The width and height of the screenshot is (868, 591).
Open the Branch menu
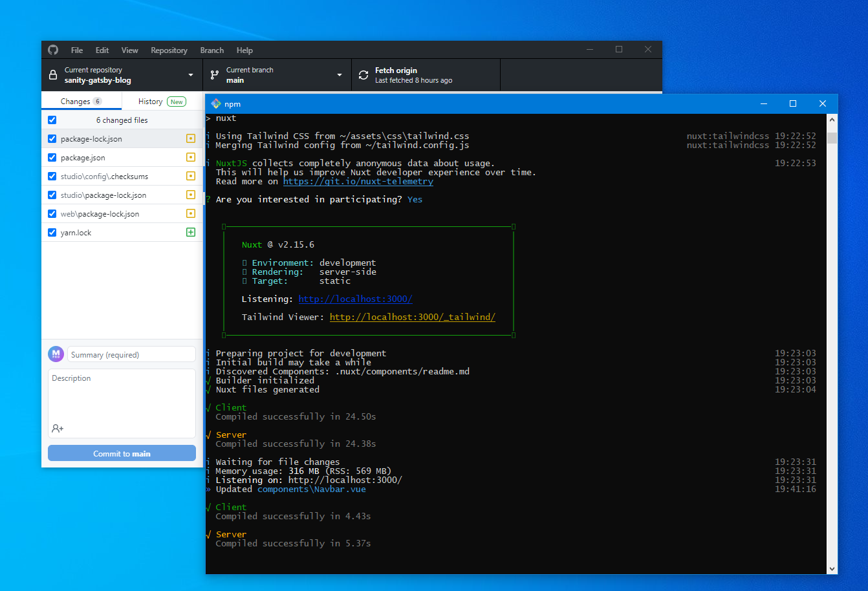point(212,50)
